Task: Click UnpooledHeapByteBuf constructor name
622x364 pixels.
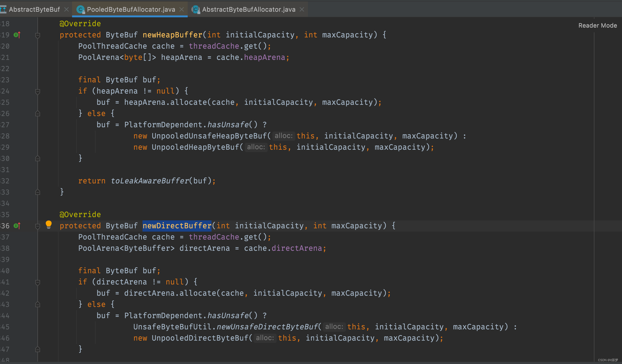Action: click(195, 147)
